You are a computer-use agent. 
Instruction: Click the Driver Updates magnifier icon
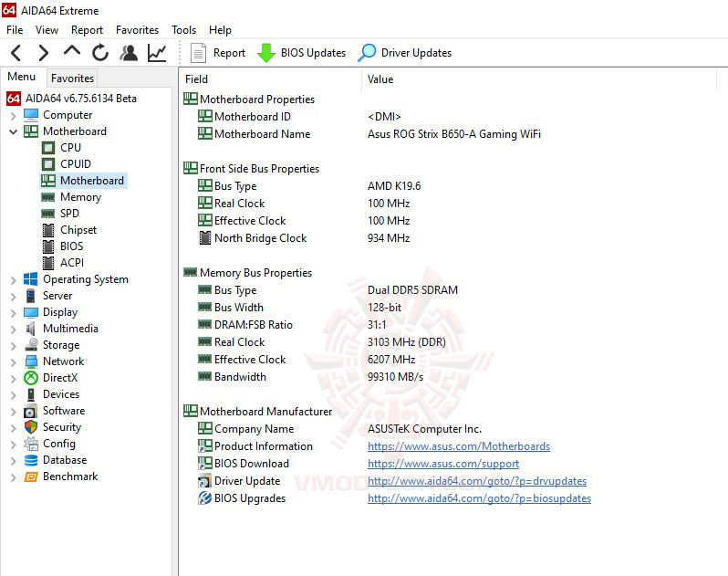click(367, 53)
